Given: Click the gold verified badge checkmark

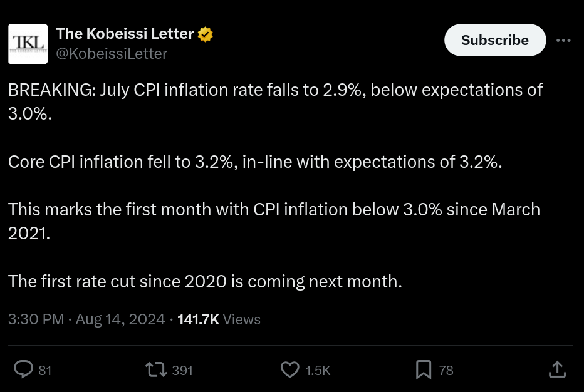Looking at the screenshot, I should pos(205,34).
